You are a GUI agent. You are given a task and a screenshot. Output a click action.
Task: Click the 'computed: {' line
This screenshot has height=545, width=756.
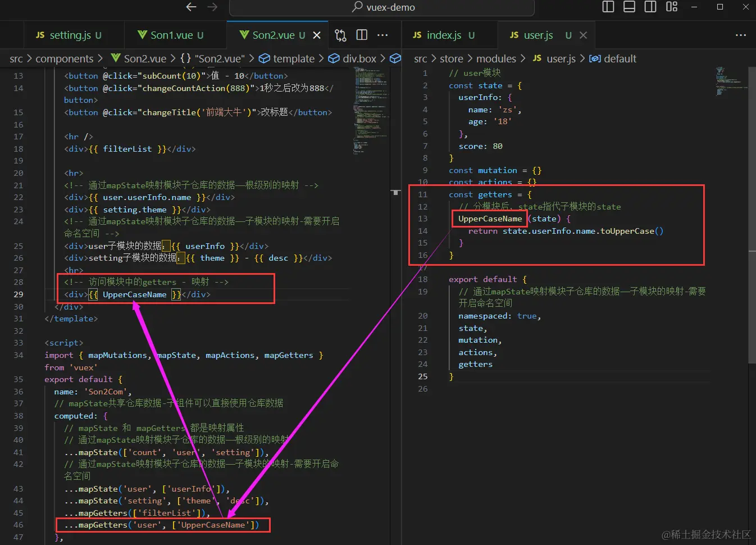81,416
